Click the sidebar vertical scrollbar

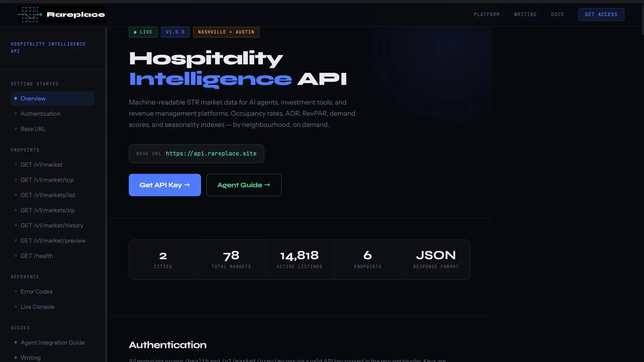point(106,194)
